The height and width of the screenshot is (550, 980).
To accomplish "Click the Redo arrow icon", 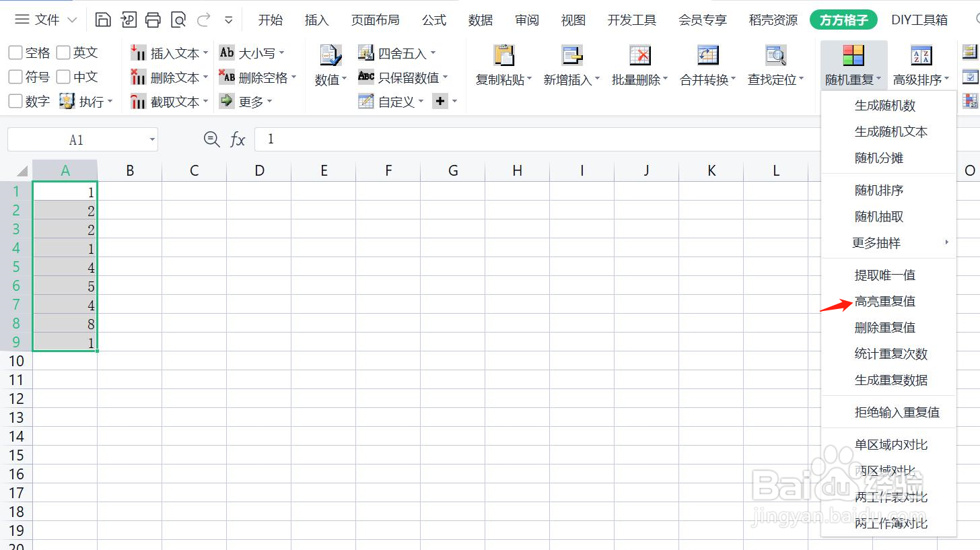I will (203, 20).
